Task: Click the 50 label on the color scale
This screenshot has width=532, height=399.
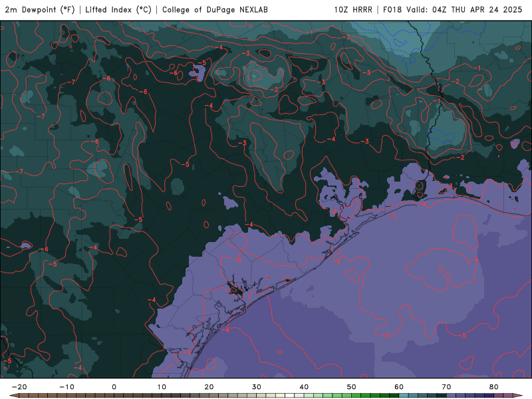Action: [352, 387]
